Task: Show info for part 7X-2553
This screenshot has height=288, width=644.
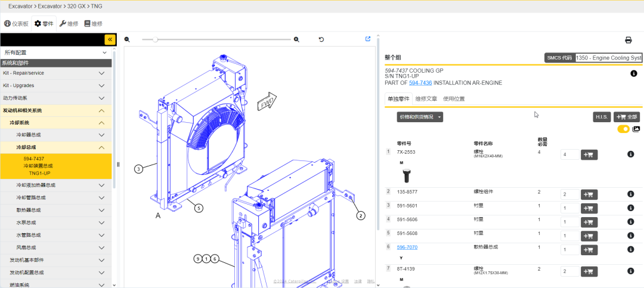Action: (630, 154)
